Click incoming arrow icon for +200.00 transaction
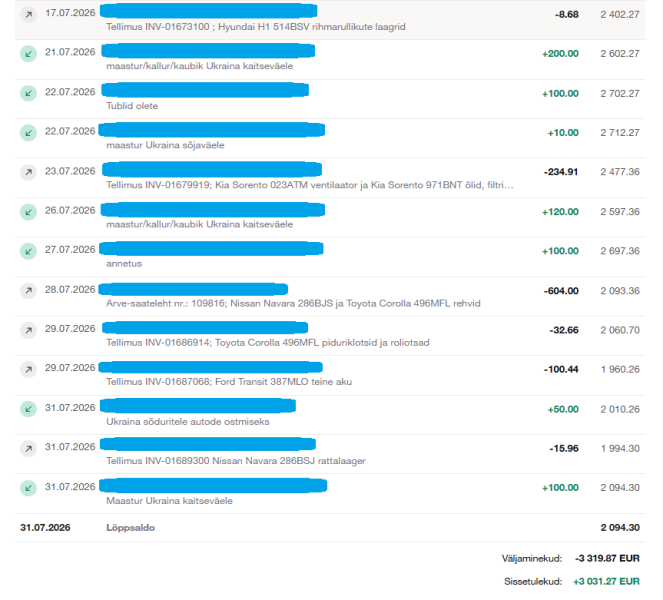Screen dimensions: 663x600 [28, 54]
